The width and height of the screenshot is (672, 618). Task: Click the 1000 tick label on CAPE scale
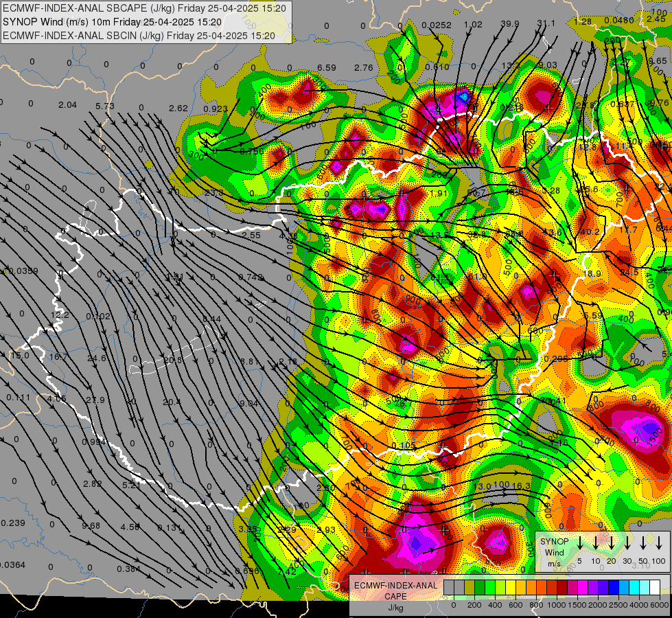click(x=557, y=605)
